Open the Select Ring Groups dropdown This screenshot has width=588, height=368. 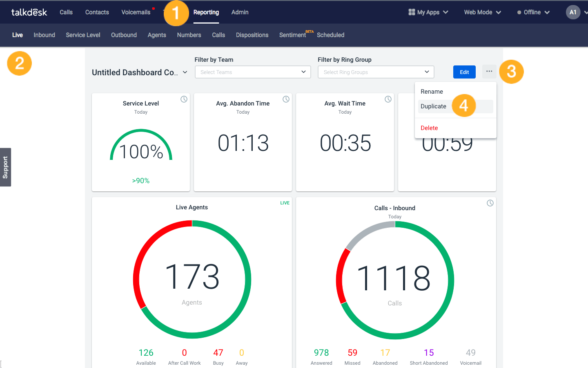coord(376,72)
